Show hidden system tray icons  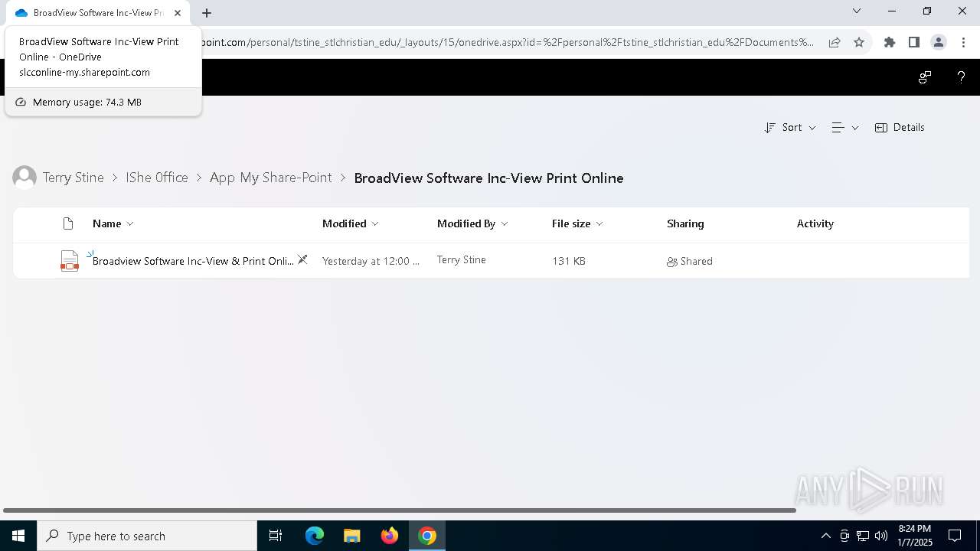825,536
